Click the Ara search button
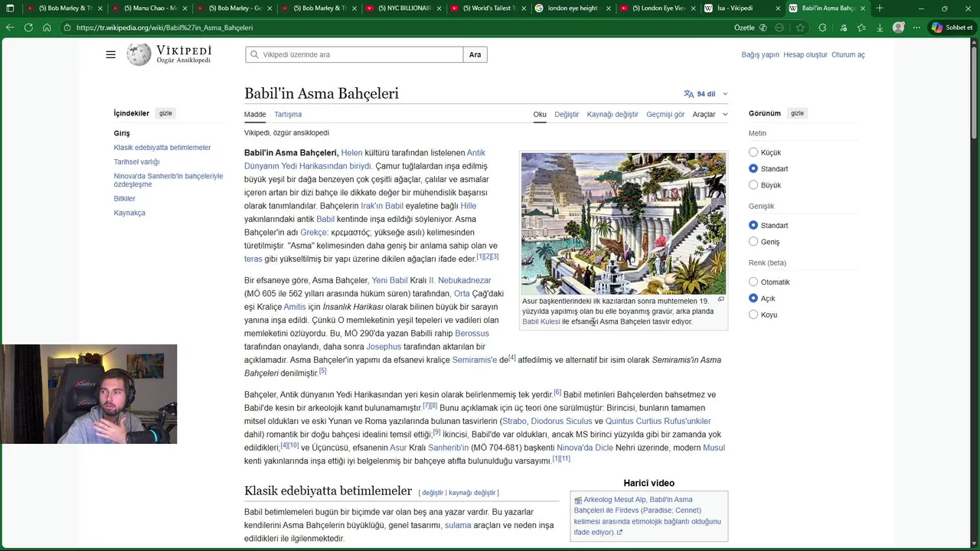 point(475,55)
